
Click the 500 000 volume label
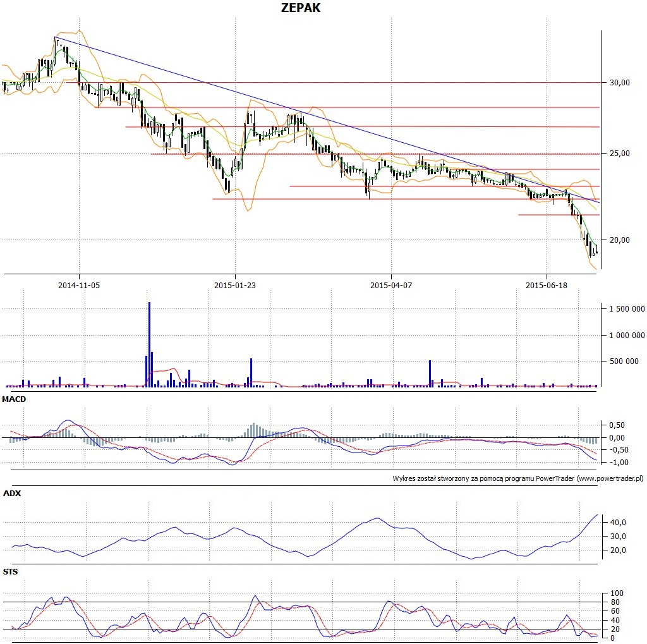624,361
